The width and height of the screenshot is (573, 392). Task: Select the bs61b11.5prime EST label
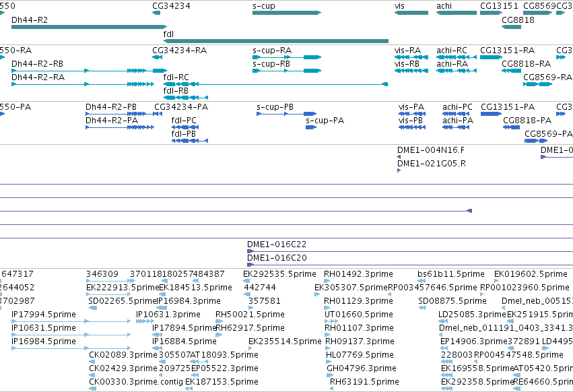[x=451, y=274]
